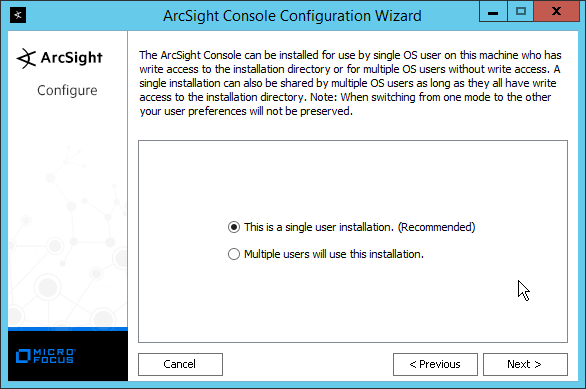The width and height of the screenshot is (586, 389).
Task: Click the Configure step label in sidebar
Action: 67,90
